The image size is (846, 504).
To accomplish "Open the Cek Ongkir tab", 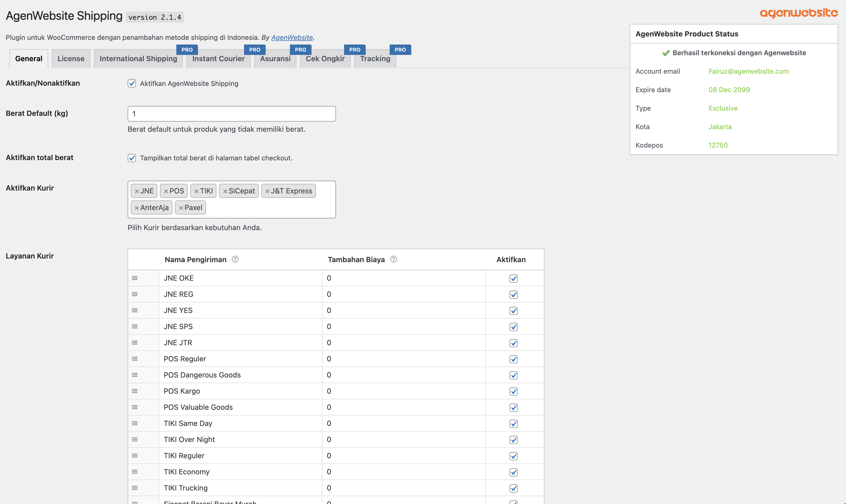I will click(x=325, y=58).
